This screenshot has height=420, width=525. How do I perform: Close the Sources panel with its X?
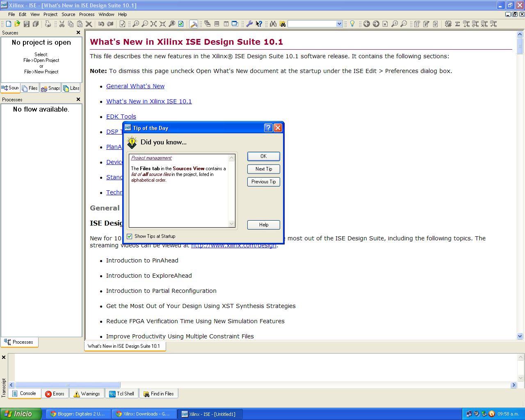tap(78, 32)
